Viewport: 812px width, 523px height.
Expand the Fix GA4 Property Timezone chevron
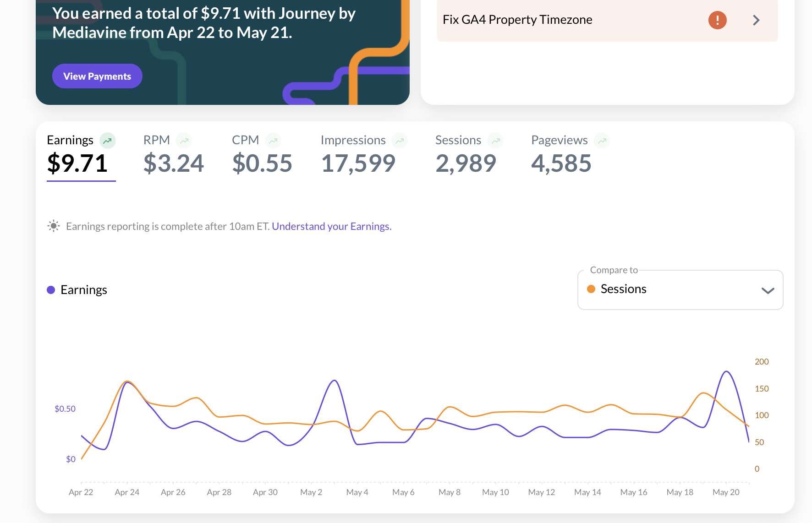coord(756,20)
